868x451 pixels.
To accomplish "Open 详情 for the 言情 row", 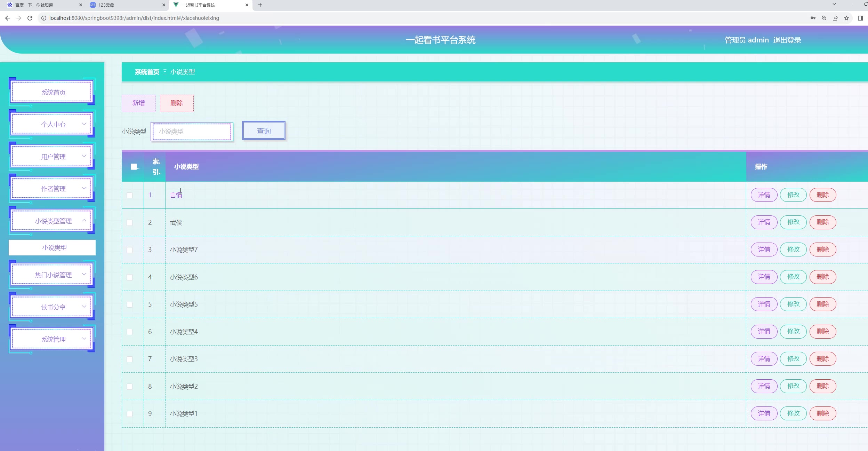I will [x=764, y=195].
